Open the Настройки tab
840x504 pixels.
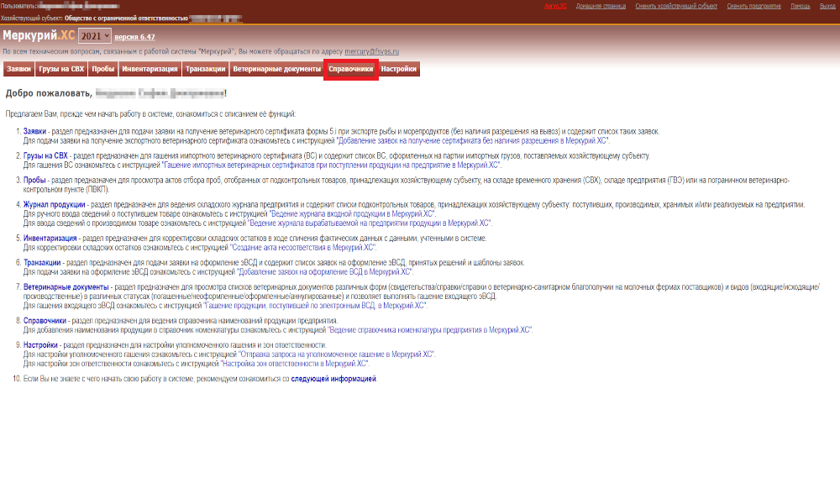(x=398, y=69)
